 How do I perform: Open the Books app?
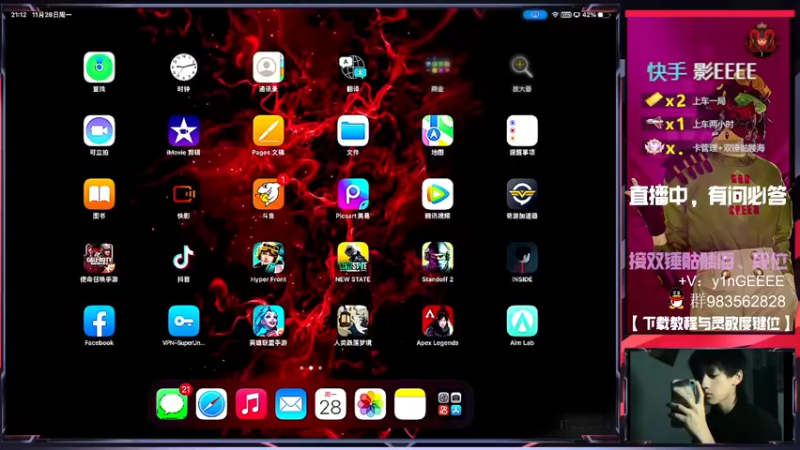pyautogui.click(x=99, y=194)
